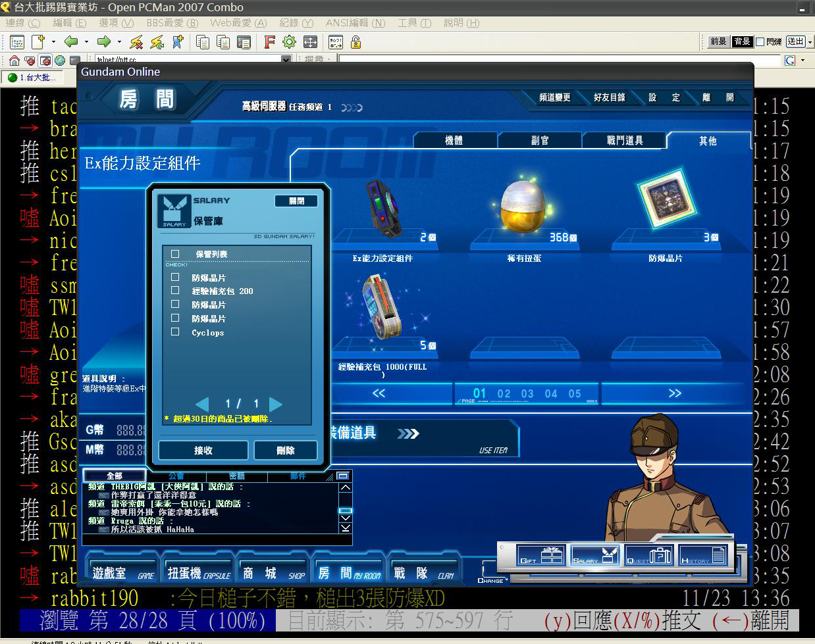The image size is (815, 644).
Task: Check the Cyclops item checkbox
Action: (x=175, y=332)
